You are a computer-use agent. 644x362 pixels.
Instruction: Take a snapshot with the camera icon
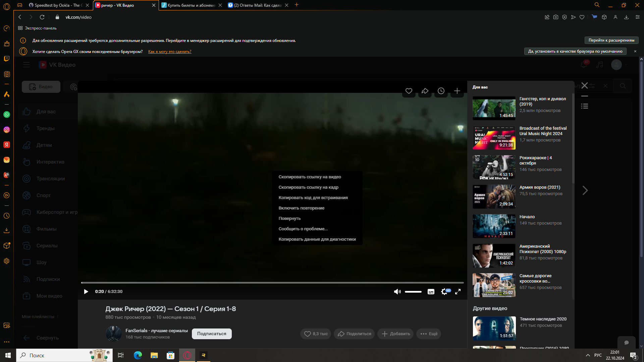pyautogui.click(x=556, y=17)
